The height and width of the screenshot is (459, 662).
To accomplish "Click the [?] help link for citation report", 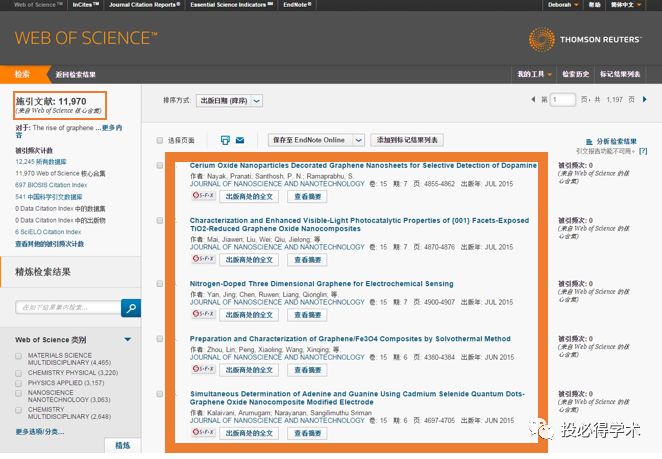I will click(643, 151).
